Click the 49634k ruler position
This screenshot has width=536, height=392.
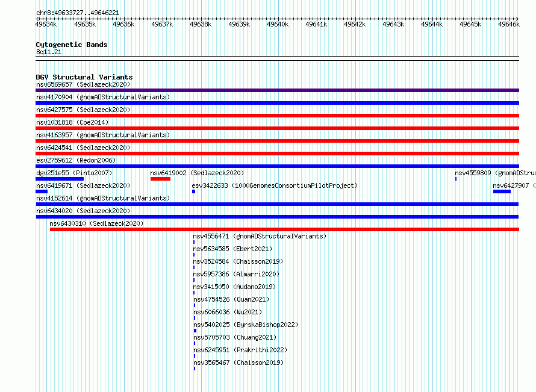pyautogui.click(x=46, y=24)
